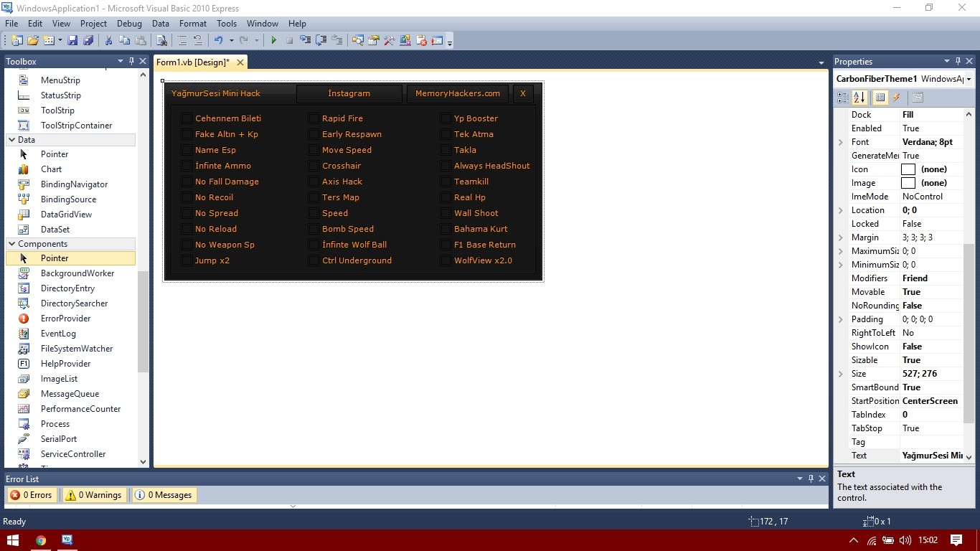Click the Save Form1.vb floppy icon

point(72,41)
